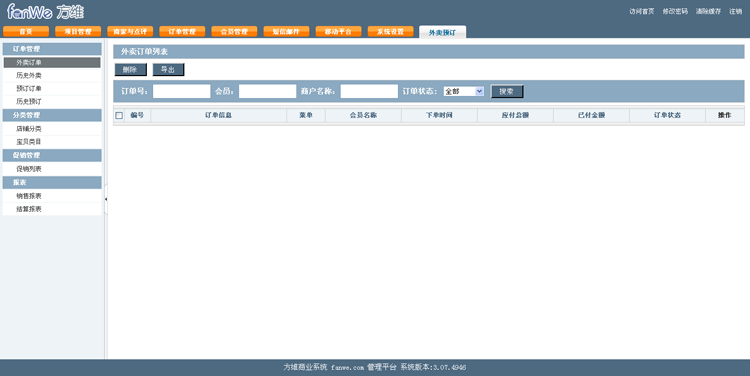
Task: Open 店铺分类 in the sidebar
Action: click(52, 129)
